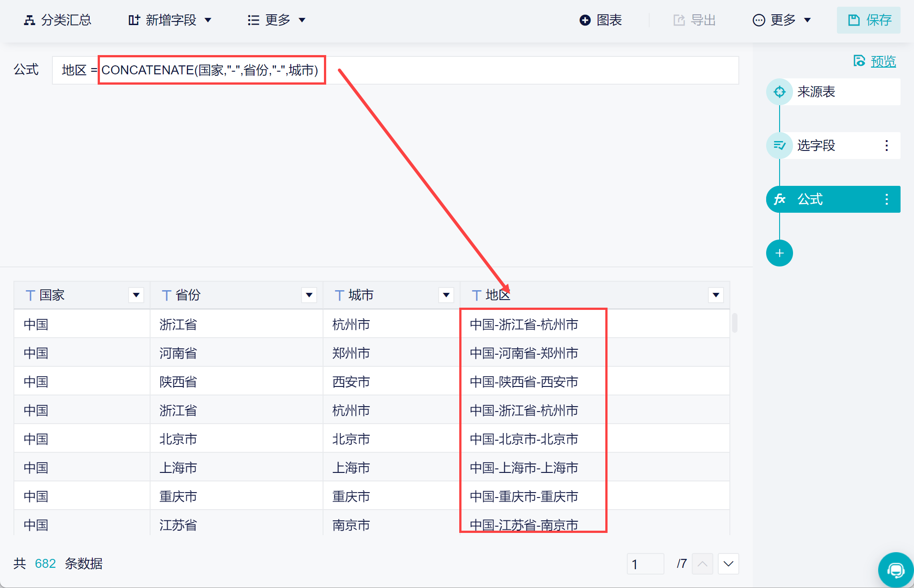Open 公式 step three-dot menu

(887, 199)
